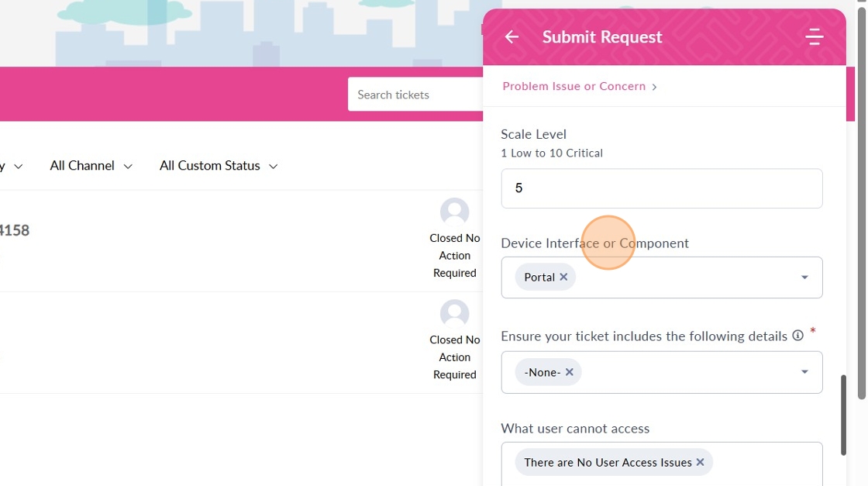Click the second ticket's agent avatar

(454, 313)
